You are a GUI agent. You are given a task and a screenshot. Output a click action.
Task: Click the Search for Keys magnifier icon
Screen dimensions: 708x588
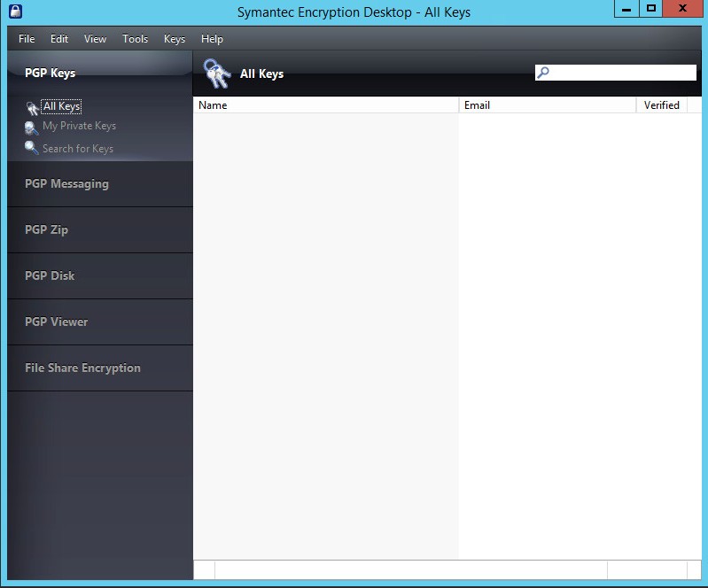point(31,148)
